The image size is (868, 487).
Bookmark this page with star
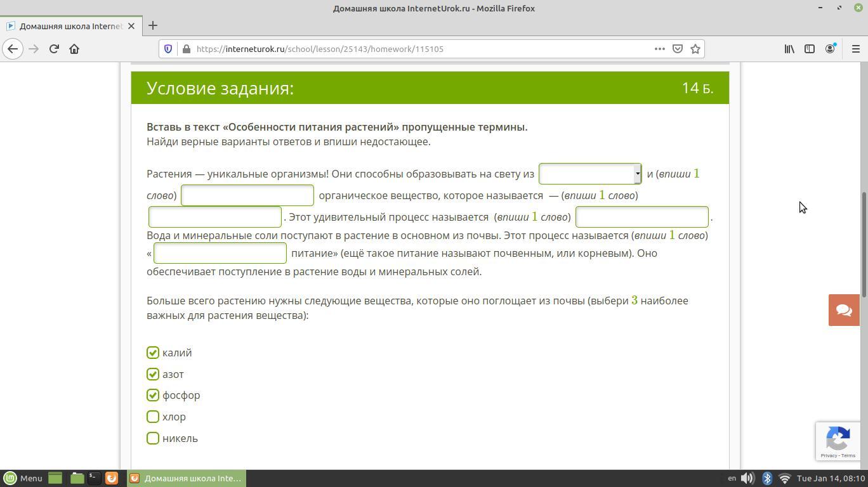[695, 49]
